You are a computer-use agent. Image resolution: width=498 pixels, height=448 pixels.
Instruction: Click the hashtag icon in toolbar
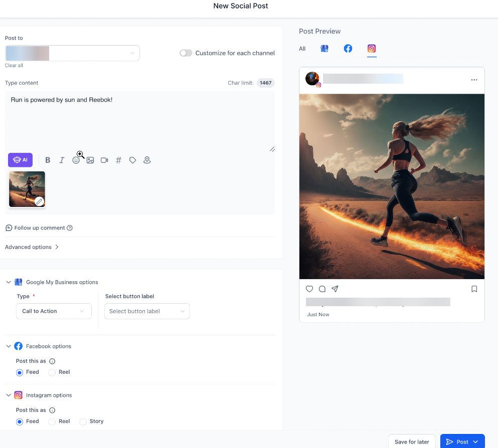pos(119,160)
